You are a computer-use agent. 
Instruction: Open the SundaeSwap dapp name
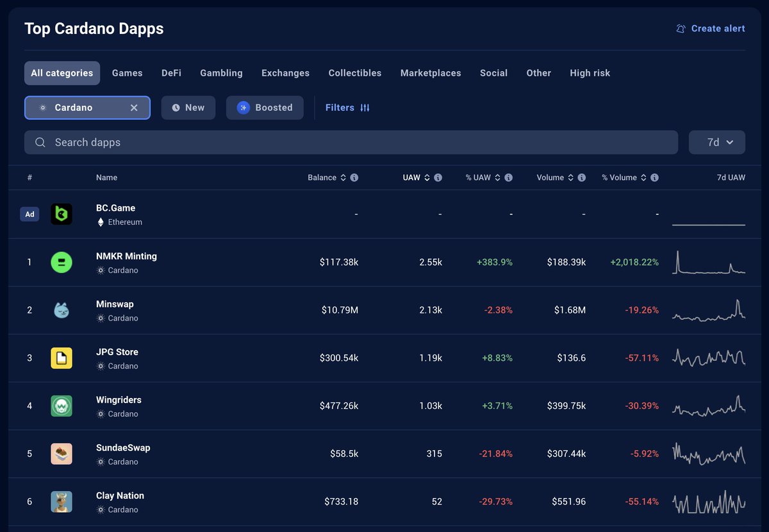(123, 447)
